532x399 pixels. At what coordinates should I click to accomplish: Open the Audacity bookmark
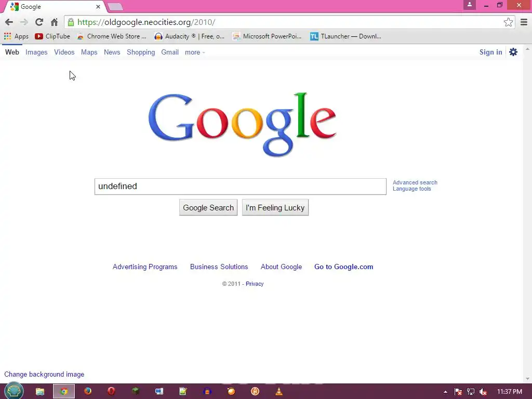tap(189, 36)
